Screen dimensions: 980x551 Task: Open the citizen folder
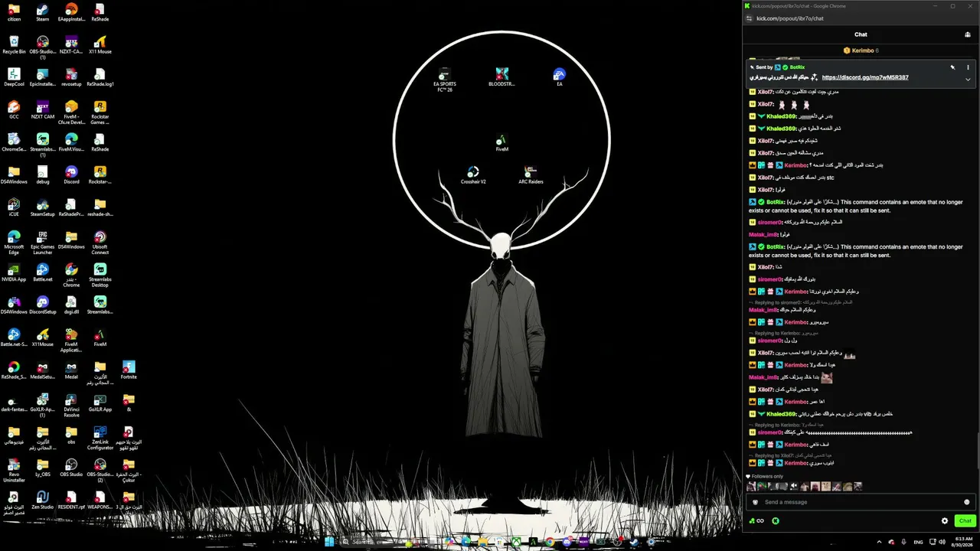(x=14, y=12)
